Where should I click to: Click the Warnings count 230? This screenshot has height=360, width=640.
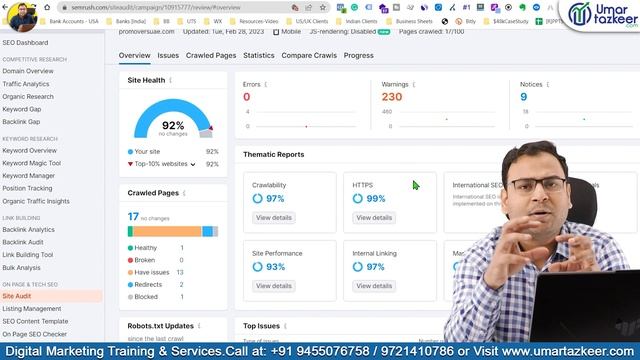[x=392, y=97]
